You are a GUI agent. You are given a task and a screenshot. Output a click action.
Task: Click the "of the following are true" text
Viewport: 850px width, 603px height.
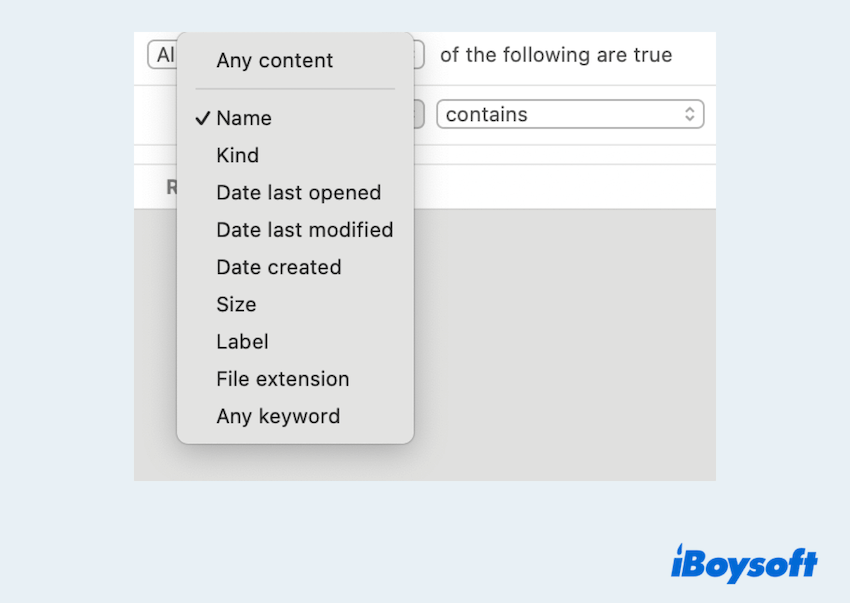[x=556, y=55]
